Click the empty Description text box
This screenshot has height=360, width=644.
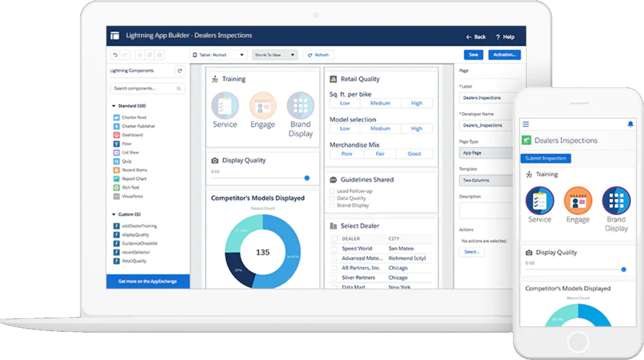coord(486,210)
